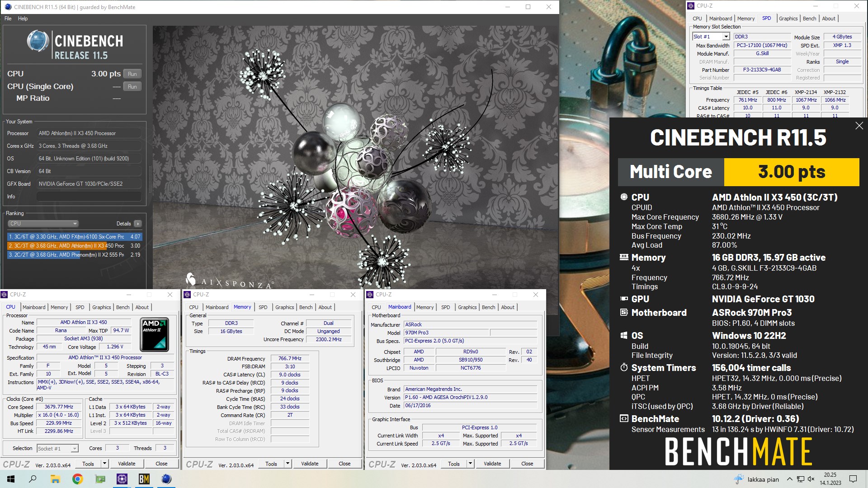Click the network tray icon

point(801,479)
